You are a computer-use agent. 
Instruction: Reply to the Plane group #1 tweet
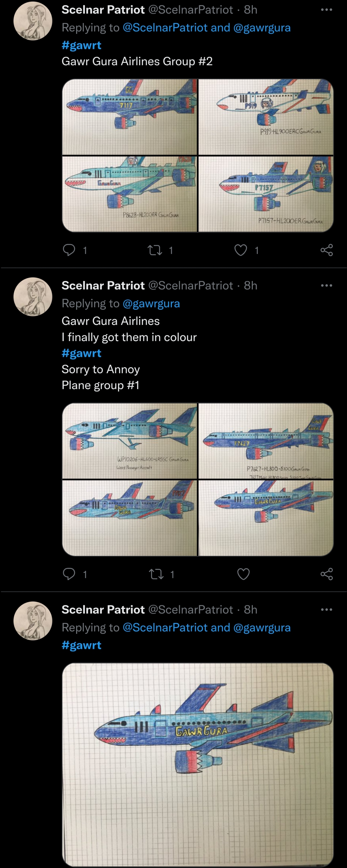(69, 574)
